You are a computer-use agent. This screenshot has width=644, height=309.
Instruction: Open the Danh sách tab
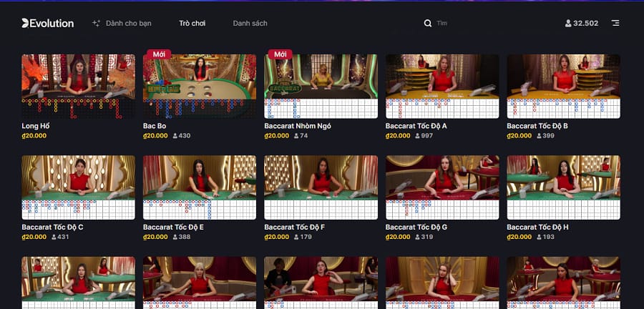[x=250, y=24]
